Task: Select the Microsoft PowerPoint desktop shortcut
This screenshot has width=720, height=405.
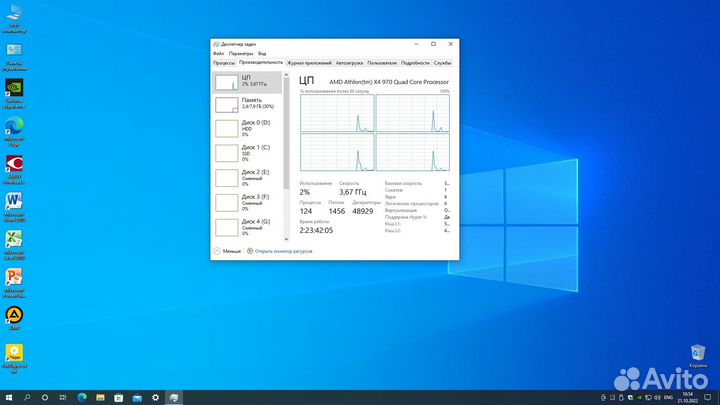Action: point(15,277)
